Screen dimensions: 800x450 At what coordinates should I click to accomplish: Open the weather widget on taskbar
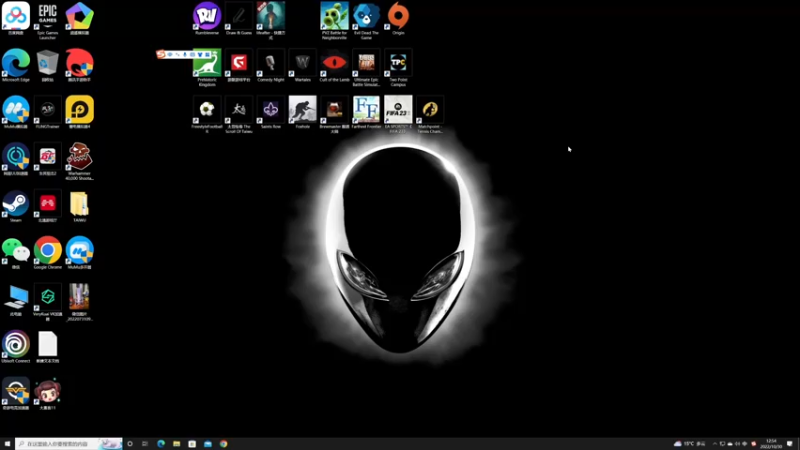(690, 444)
